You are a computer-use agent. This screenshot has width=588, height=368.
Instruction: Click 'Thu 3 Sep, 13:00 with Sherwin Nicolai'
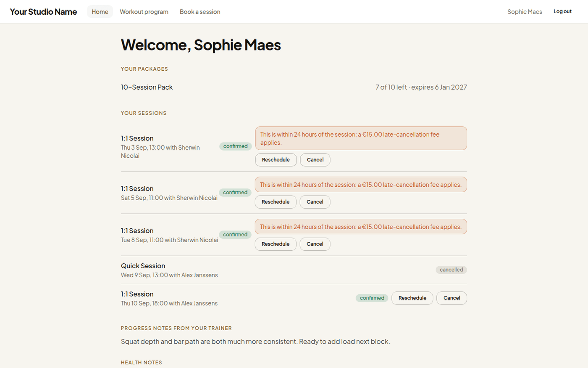(160, 151)
